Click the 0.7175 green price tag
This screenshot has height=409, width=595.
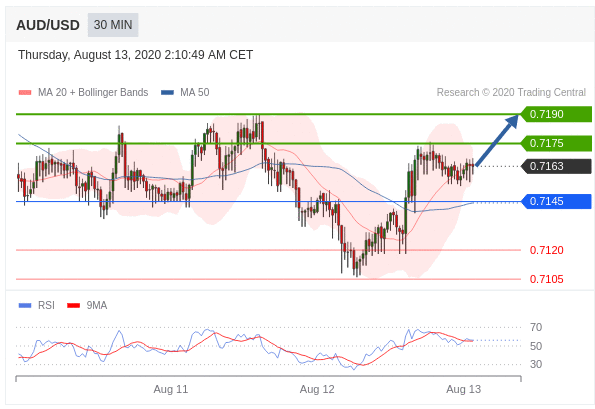point(557,143)
